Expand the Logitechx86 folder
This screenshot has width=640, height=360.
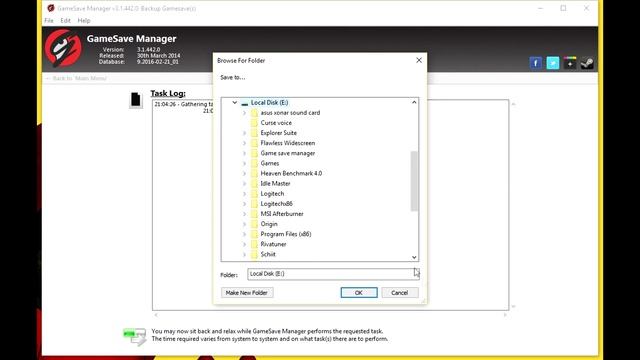click(x=244, y=204)
